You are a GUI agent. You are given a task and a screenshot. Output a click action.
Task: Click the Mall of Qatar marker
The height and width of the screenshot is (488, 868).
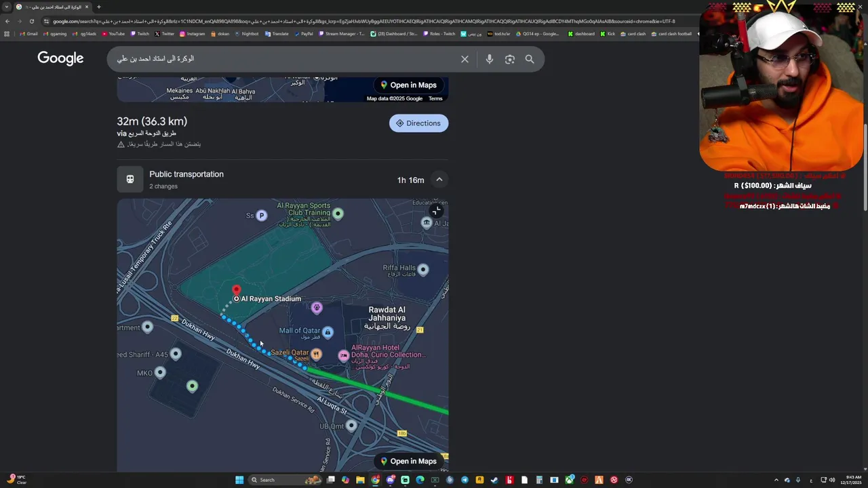pos(328,332)
